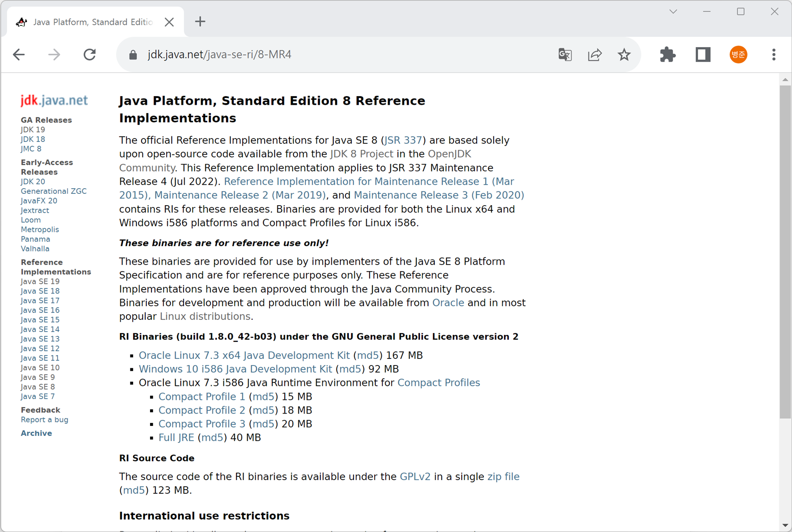Open the JDK 18 release link
This screenshot has width=792, height=532.
33,139
